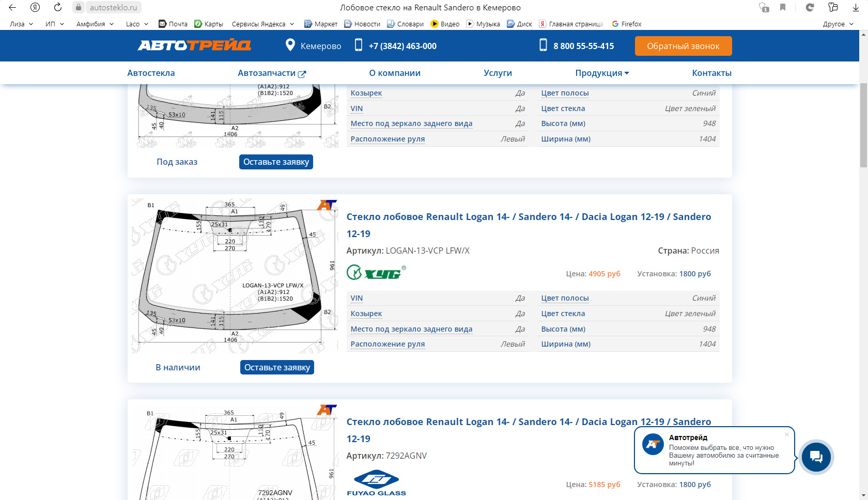Click Цвет полосы in the LOGAN-13-VCP card
Screen dimensions: 868x500
(x=565, y=298)
